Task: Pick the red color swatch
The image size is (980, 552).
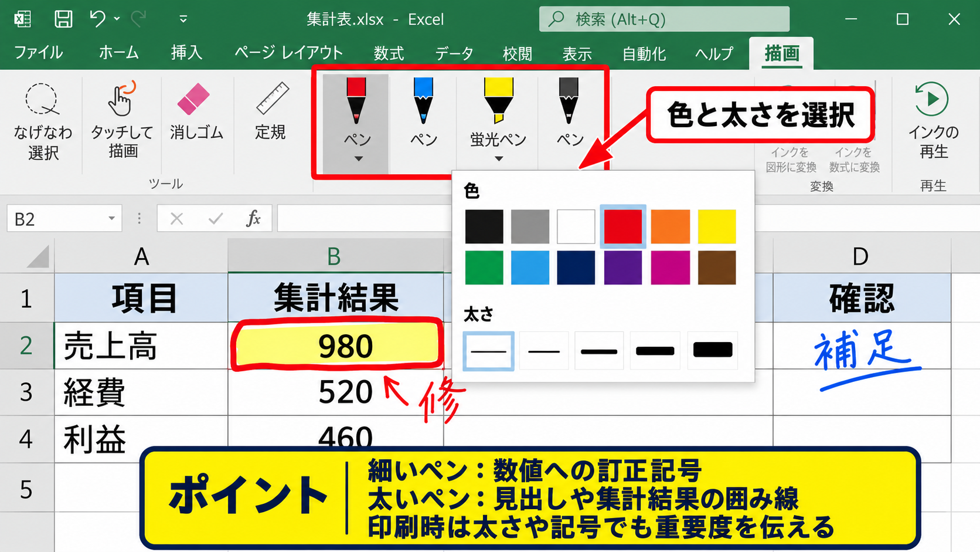Action: 622,226
